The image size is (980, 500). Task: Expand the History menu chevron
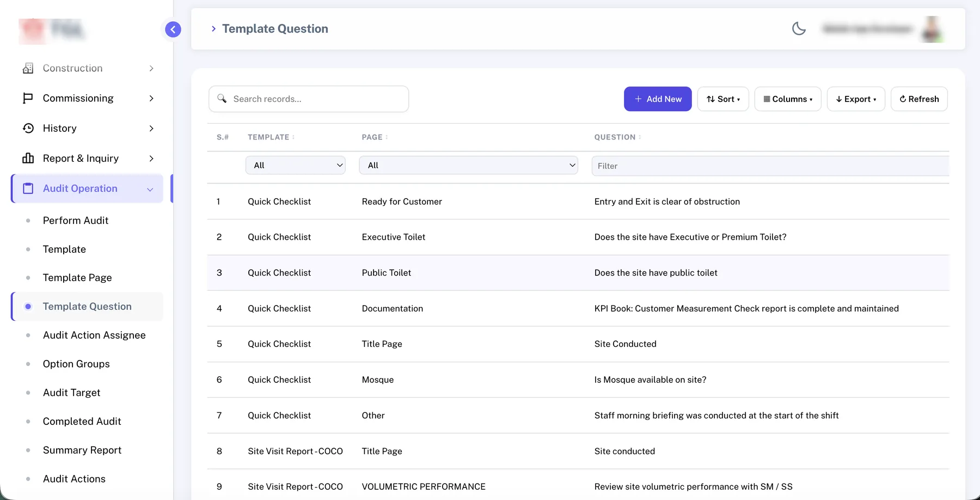[151, 128]
